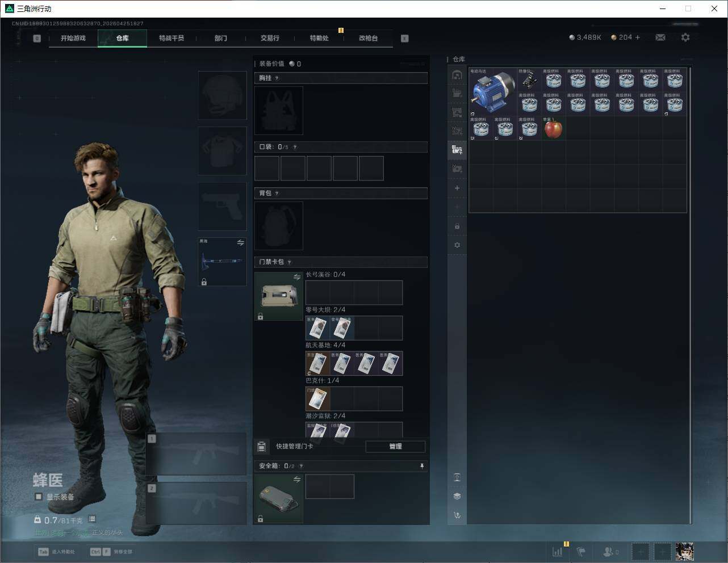Open the stats bar chart icon

tap(558, 552)
